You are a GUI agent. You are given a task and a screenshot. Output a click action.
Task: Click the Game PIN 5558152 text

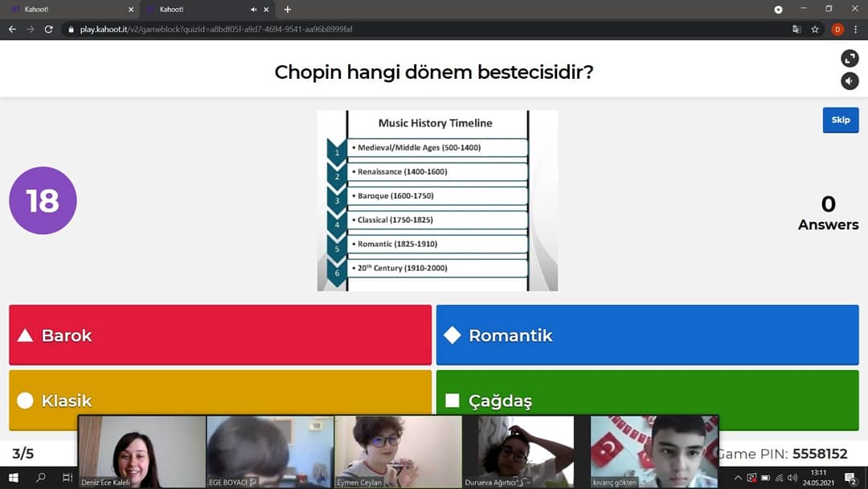783,454
